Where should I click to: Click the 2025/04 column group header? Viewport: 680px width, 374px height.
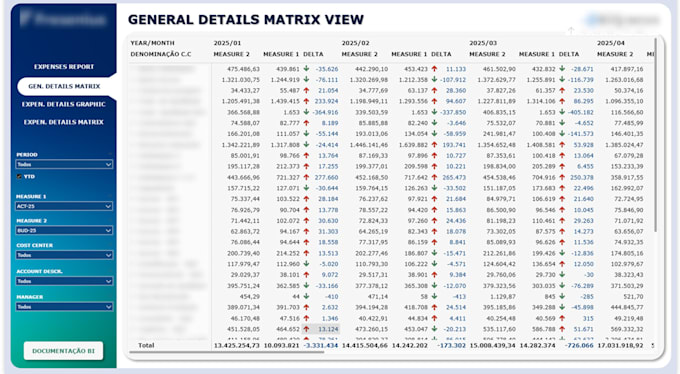tap(611, 43)
